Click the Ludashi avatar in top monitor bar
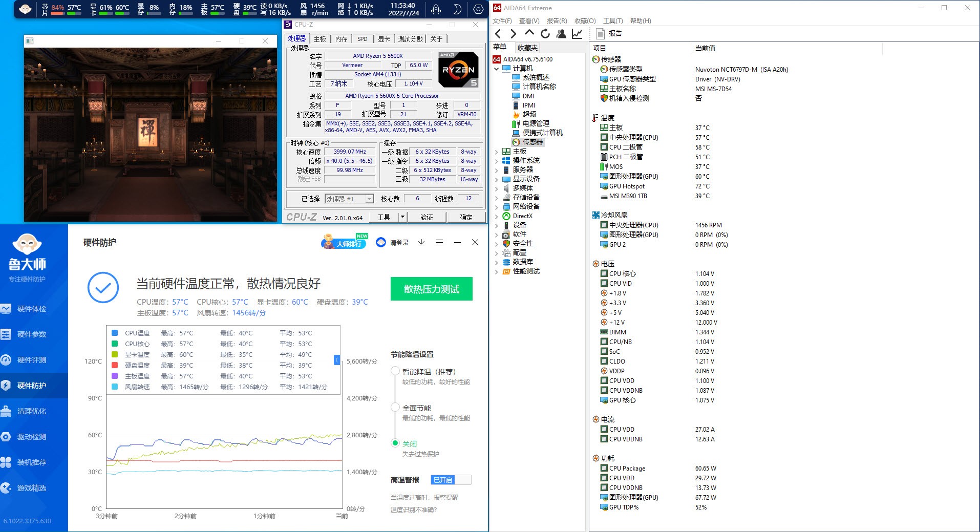This screenshot has width=980, height=532. pos(25,9)
